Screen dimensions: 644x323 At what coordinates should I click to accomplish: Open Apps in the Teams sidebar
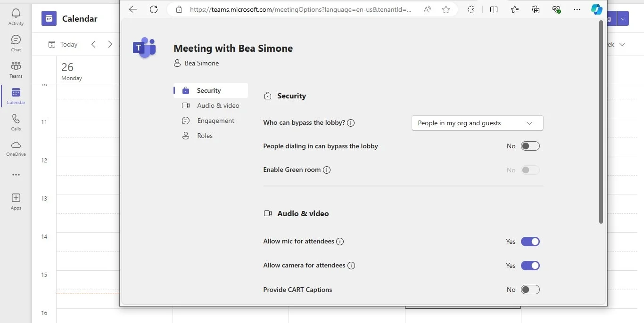tap(16, 202)
